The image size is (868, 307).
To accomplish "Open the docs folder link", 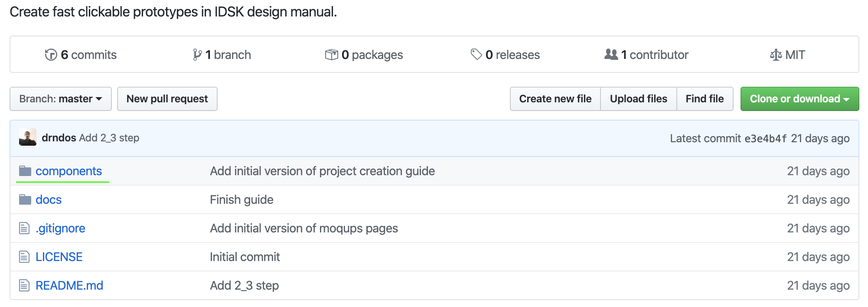I will [49, 199].
